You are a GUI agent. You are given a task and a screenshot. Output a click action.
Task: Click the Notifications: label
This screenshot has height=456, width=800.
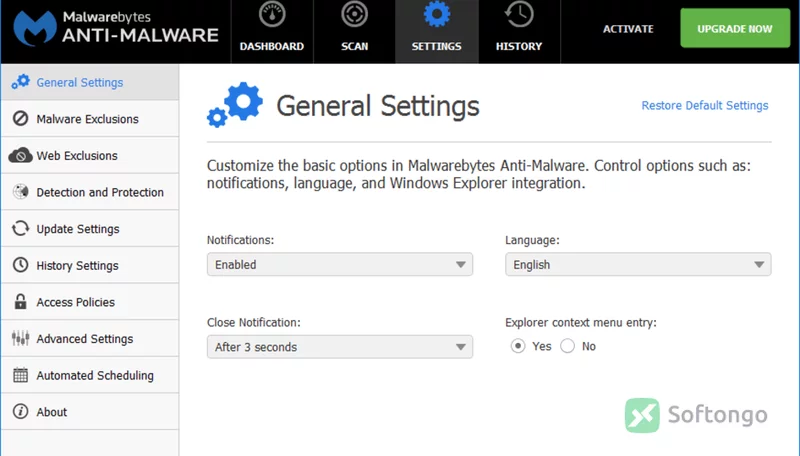[x=240, y=240]
